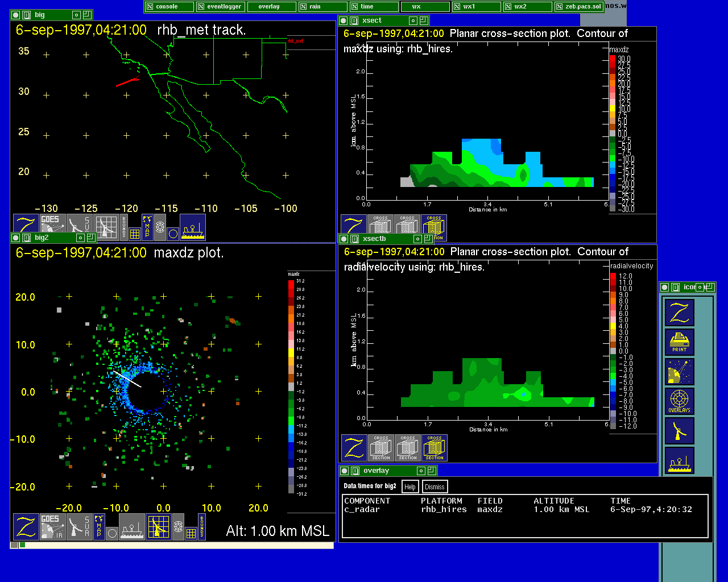Screen dimensions: 728x582
Task: Open the window menu on the xsect title bar
Action: pos(354,21)
